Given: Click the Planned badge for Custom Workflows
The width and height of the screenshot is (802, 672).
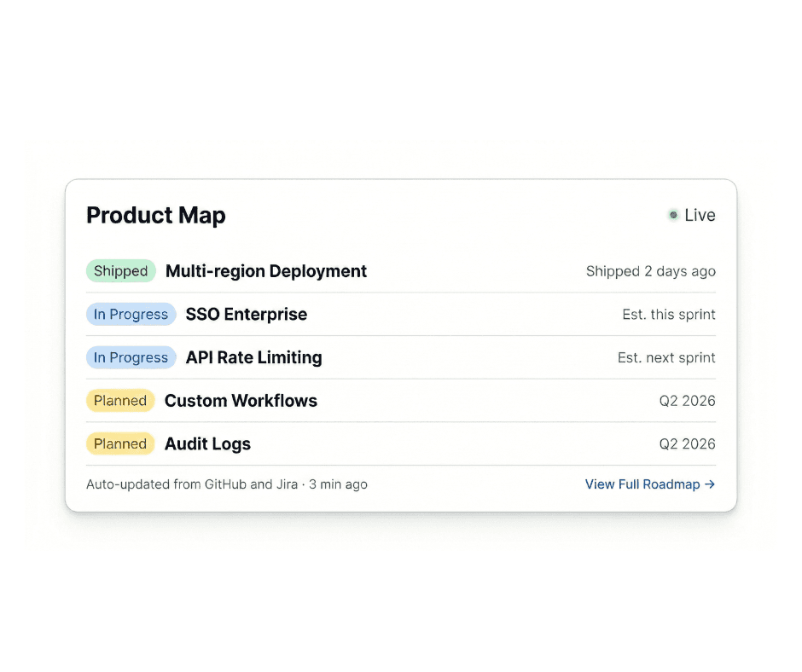Looking at the screenshot, I should 120,400.
